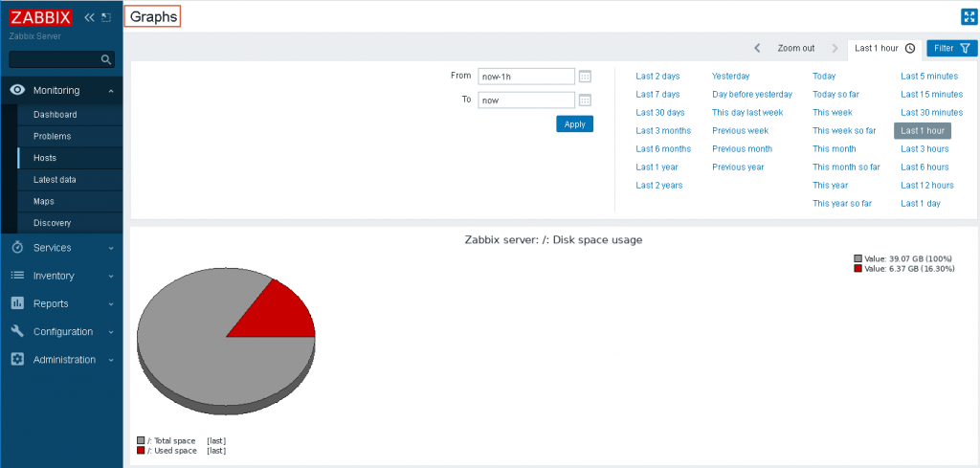
Task: Expand the Configuration menu chevron
Action: tap(111, 332)
